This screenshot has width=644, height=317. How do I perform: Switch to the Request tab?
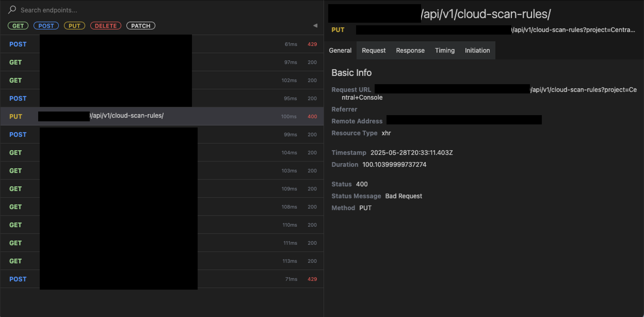point(374,50)
